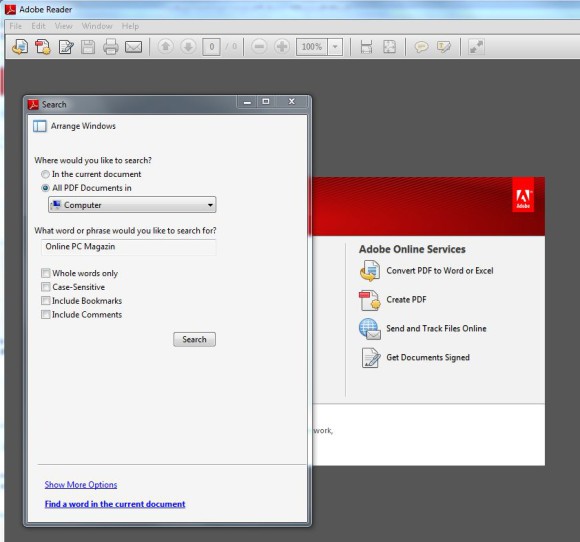
Task: Click the Save floppy disk icon
Action: (88, 47)
